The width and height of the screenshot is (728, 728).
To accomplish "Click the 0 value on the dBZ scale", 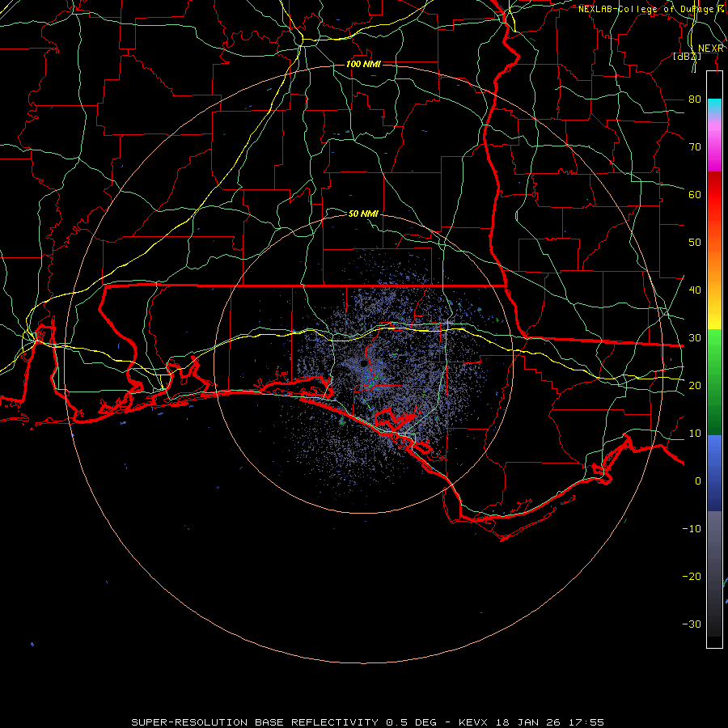I will click(698, 481).
